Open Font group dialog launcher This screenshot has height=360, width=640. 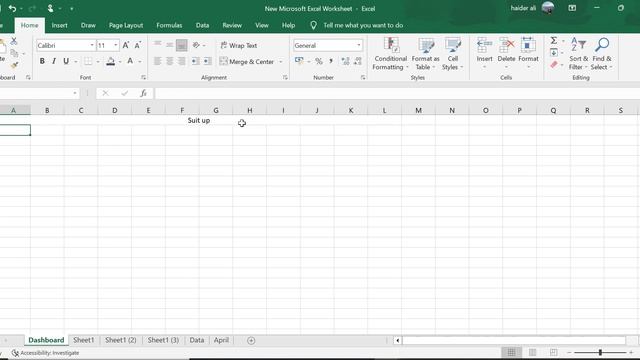(143, 78)
